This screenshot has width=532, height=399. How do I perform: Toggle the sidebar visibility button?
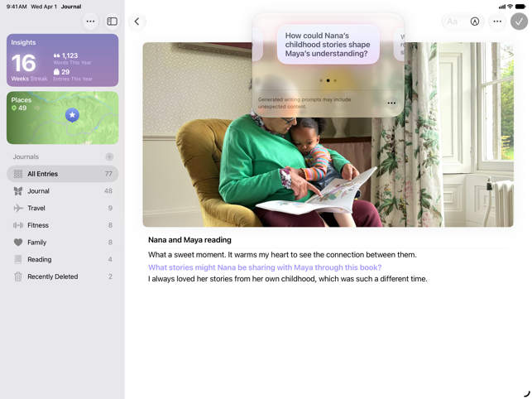point(112,22)
